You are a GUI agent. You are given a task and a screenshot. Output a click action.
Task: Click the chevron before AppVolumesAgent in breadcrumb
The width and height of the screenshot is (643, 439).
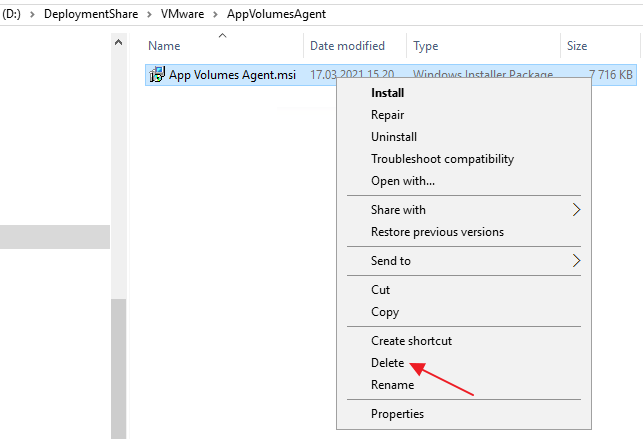coord(217,15)
